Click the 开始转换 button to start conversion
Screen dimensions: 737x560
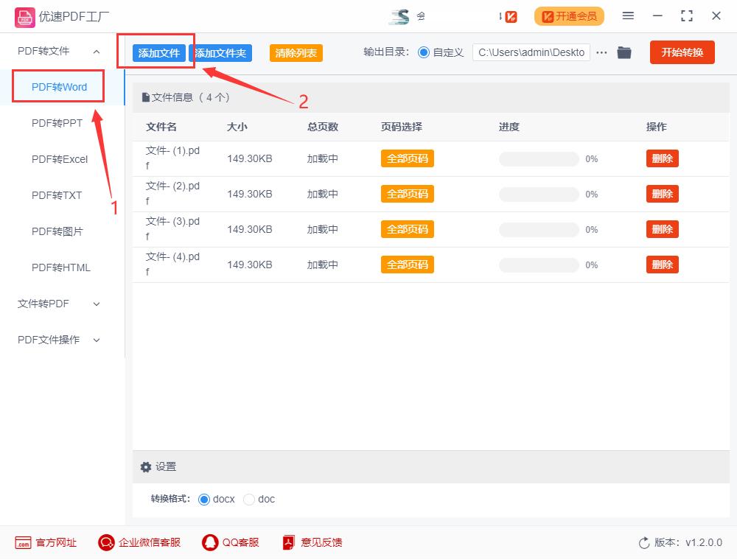click(x=682, y=52)
